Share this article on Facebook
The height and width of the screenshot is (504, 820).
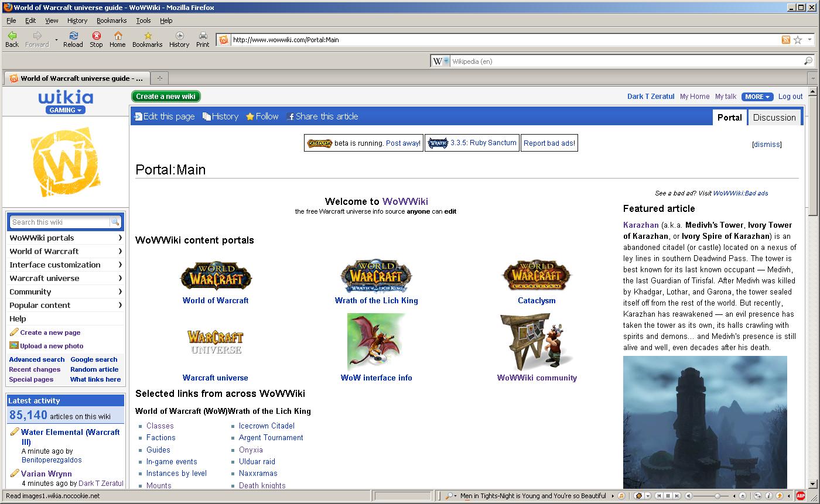coord(322,116)
